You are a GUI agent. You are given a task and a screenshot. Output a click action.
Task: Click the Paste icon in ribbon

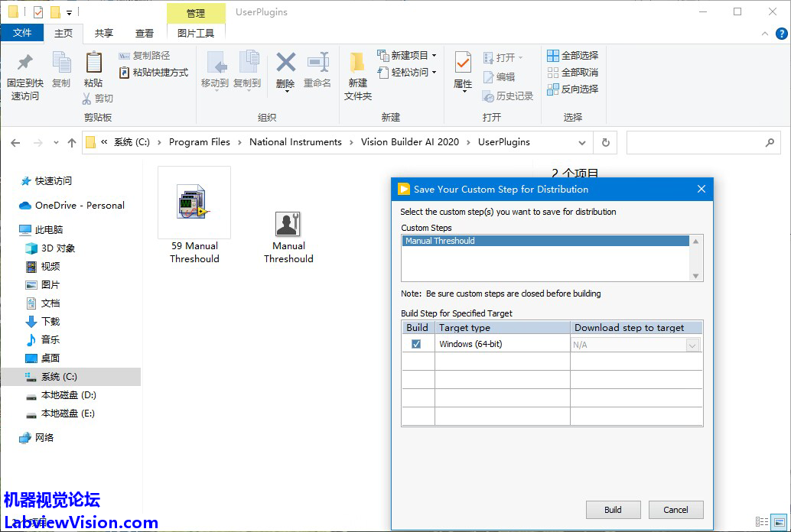[x=93, y=63]
